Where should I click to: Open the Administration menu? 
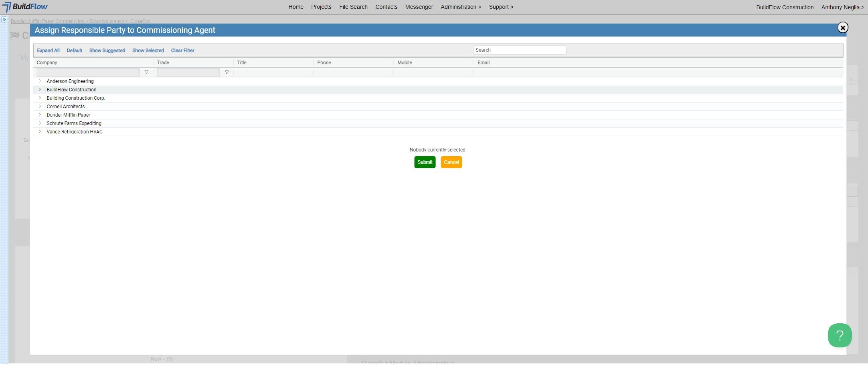[461, 7]
